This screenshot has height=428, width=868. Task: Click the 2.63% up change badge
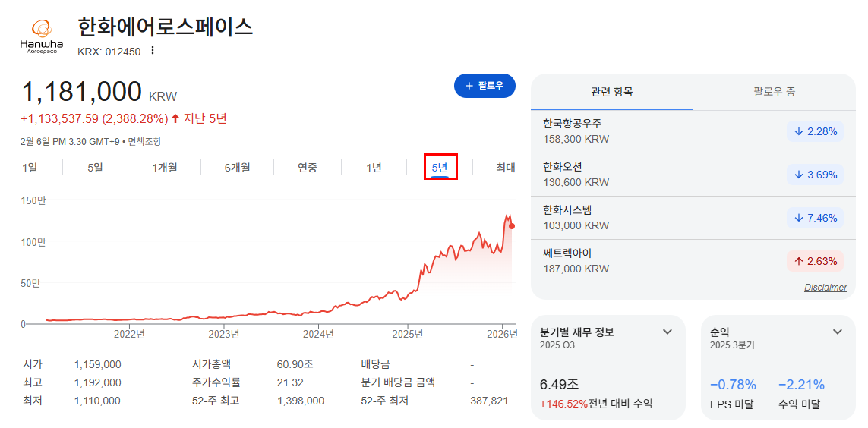tap(815, 261)
